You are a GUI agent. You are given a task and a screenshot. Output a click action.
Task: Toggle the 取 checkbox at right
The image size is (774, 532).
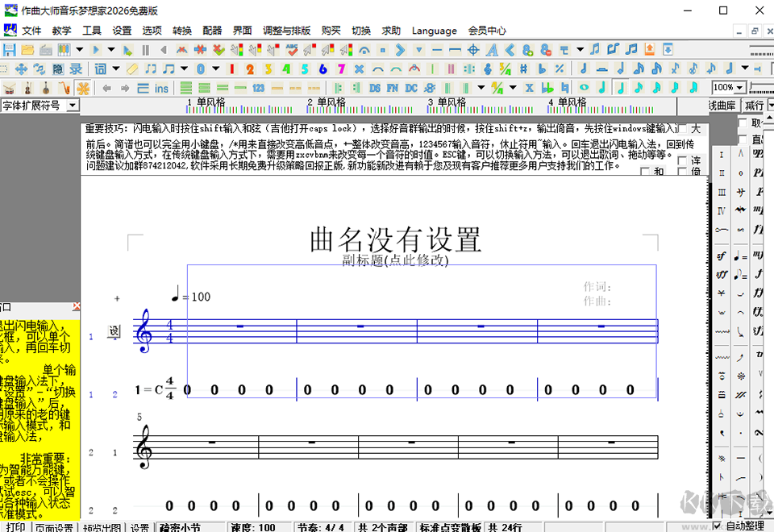coord(743,123)
